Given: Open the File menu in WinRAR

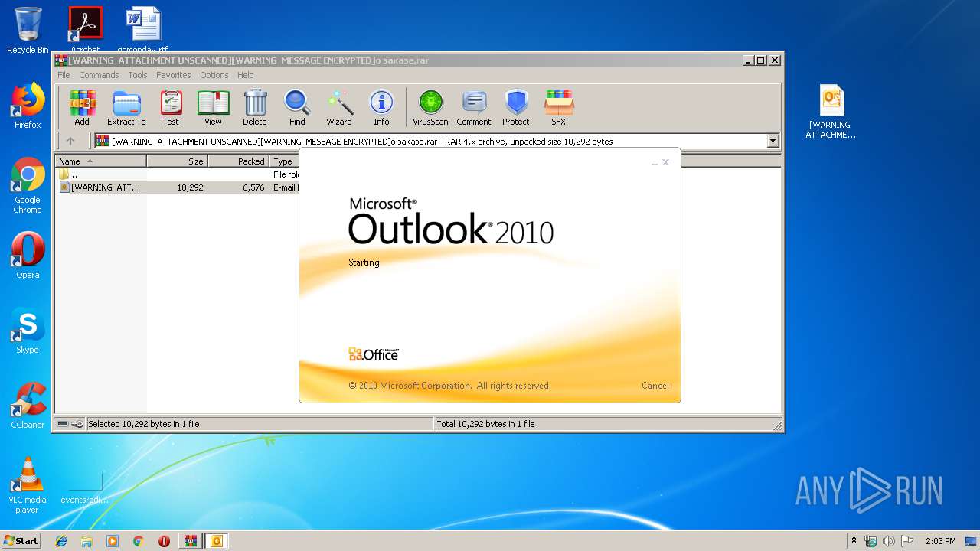Looking at the screenshot, I should tap(64, 75).
